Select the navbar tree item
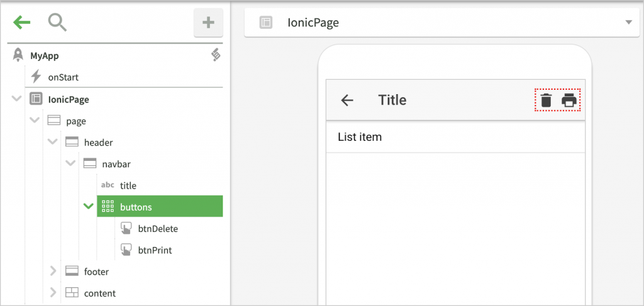 point(116,164)
